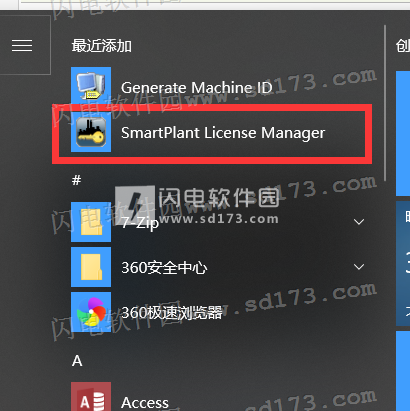410x411 pixels.
Task: Open SmartPlant License Manager entry
Action: point(223,133)
